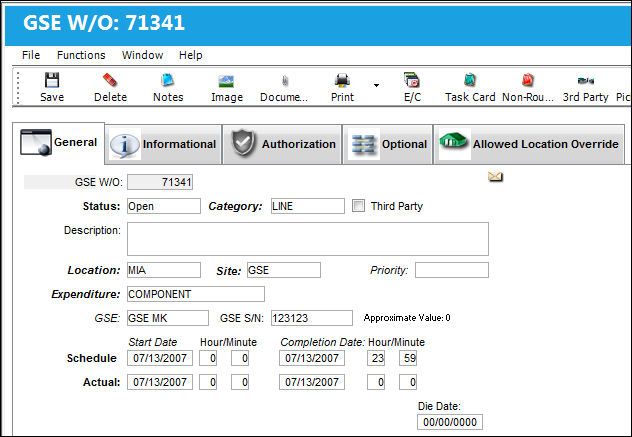Image resolution: width=632 pixels, height=437 pixels.
Task: Open the File menu
Action: pyautogui.click(x=31, y=55)
